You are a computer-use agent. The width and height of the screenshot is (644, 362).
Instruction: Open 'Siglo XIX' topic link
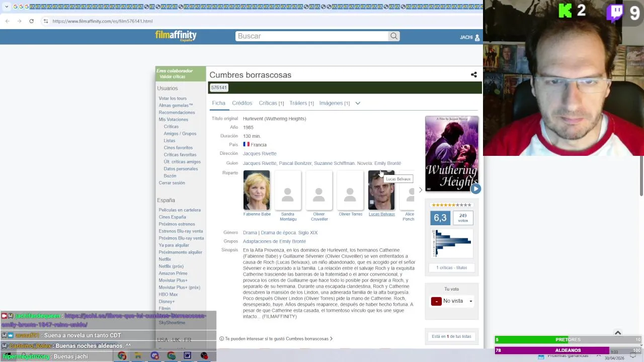coord(308,233)
